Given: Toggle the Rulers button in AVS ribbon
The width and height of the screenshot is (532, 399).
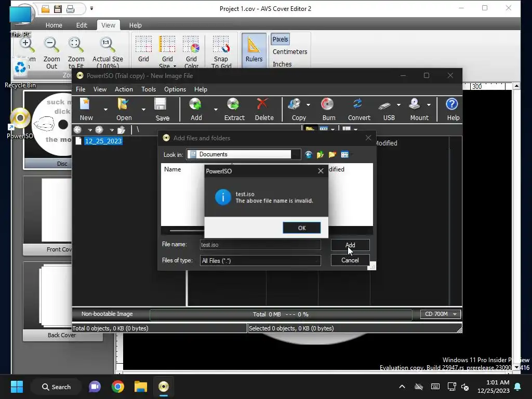Looking at the screenshot, I should (254, 50).
